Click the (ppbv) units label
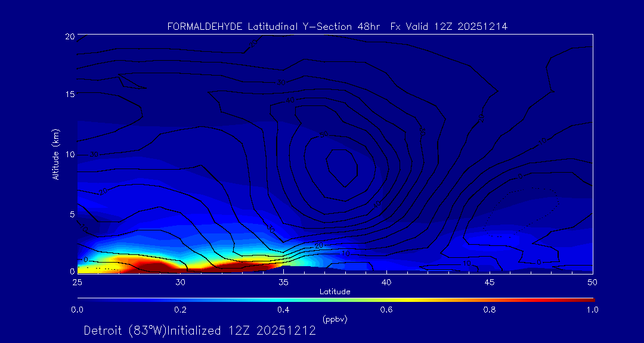 click(x=335, y=319)
